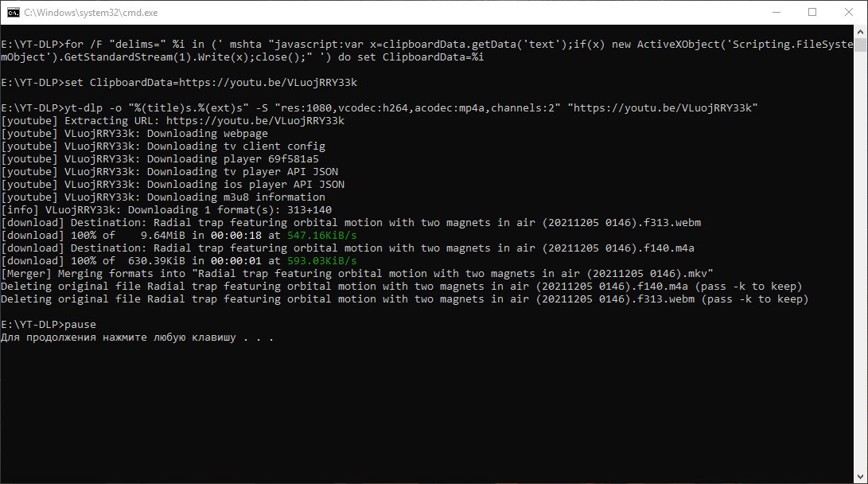
Task: Maximize the cmd.exe window
Action: [x=812, y=12]
